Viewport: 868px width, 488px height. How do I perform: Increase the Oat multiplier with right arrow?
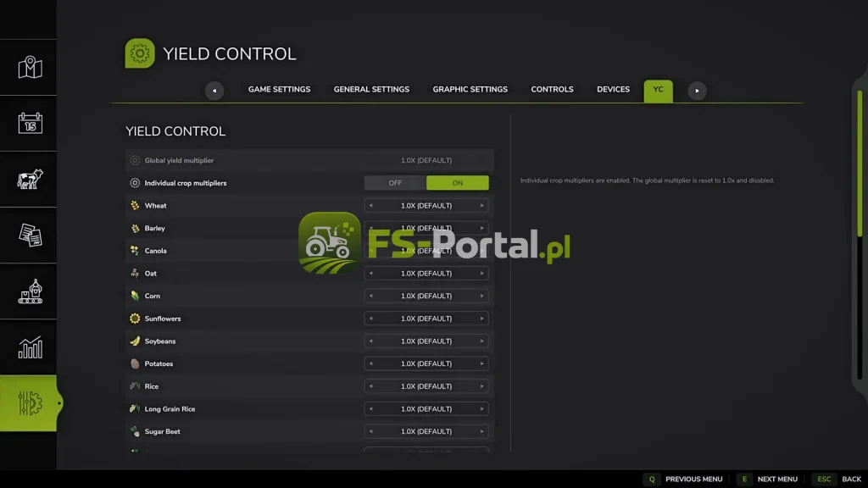(481, 274)
